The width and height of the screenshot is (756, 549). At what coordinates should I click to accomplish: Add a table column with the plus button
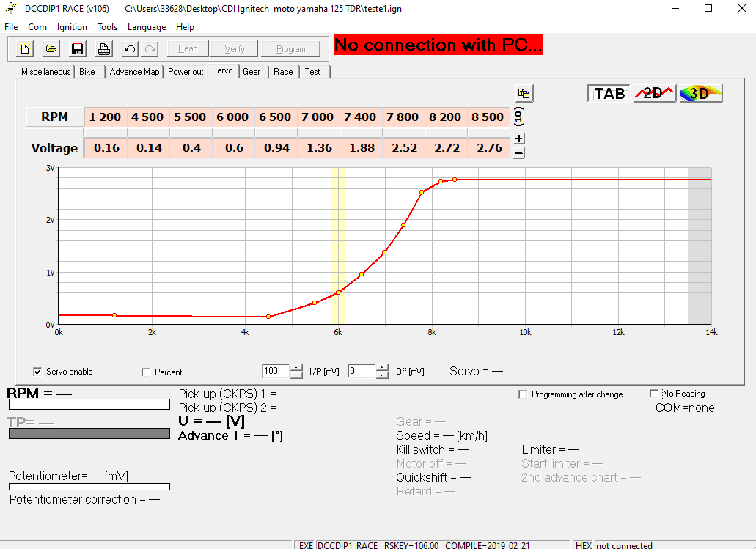[x=519, y=139]
